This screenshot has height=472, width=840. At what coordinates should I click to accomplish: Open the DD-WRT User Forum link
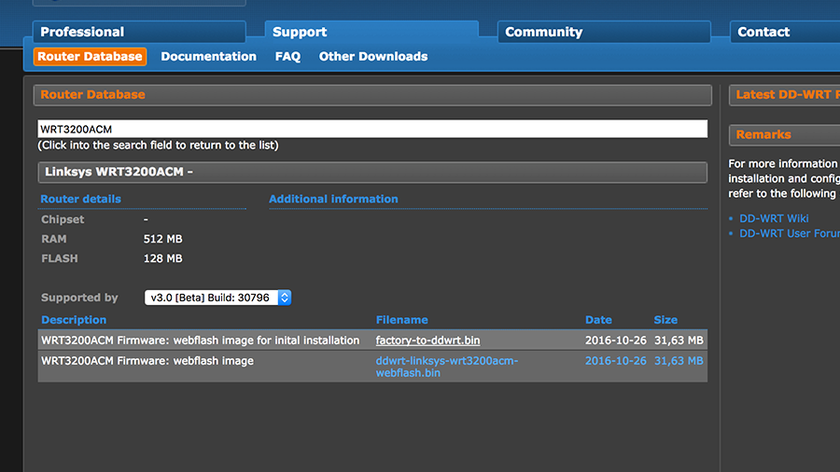coord(788,233)
